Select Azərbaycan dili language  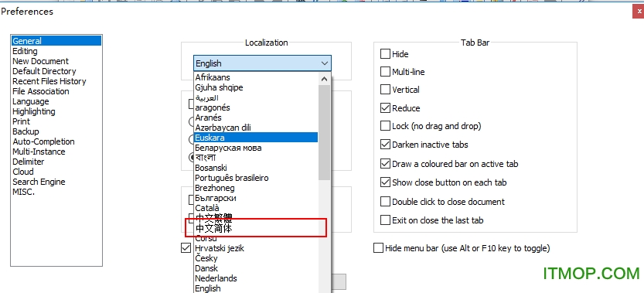pyautogui.click(x=256, y=128)
